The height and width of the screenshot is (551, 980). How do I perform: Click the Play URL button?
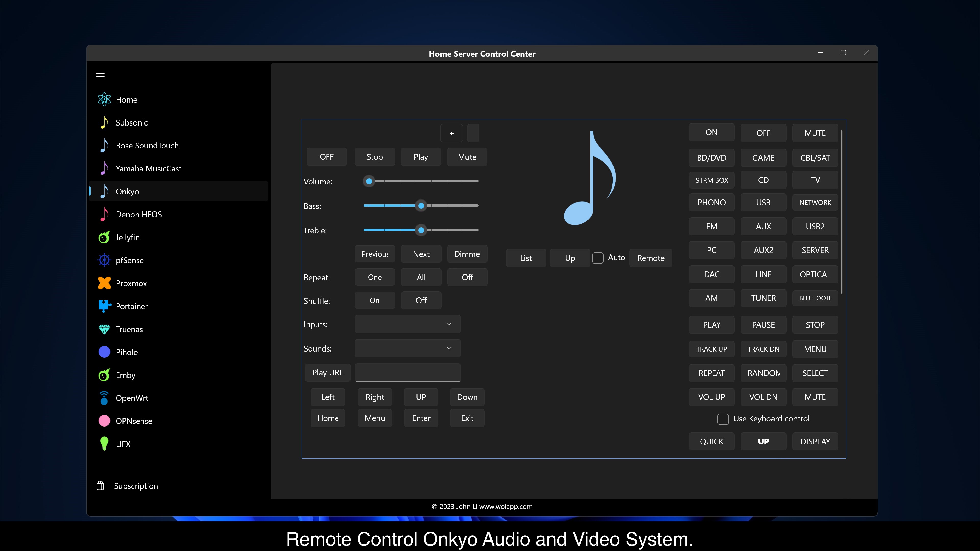[x=327, y=373]
